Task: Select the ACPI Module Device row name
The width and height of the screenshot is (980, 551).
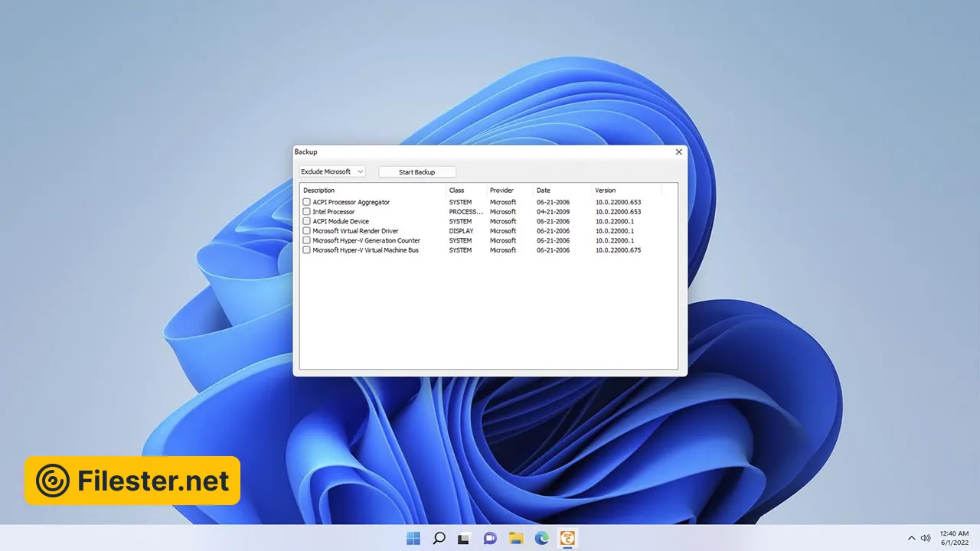Action: [341, 222]
